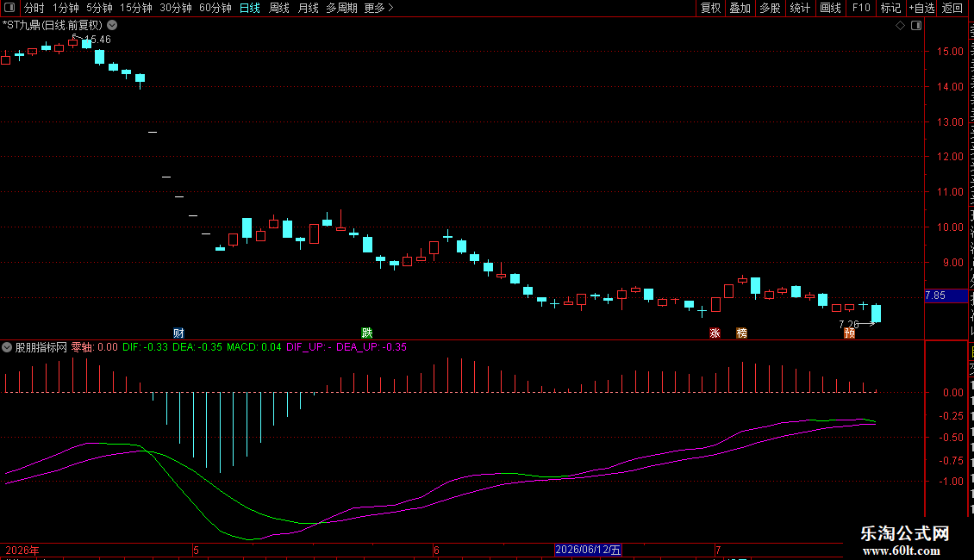Open the 财 finance marker on the chart
This screenshot has width=974, height=560.
point(179,333)
